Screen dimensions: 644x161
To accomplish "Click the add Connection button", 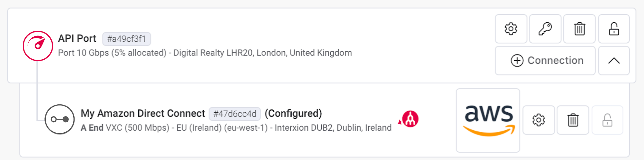I will coord(545,61).
